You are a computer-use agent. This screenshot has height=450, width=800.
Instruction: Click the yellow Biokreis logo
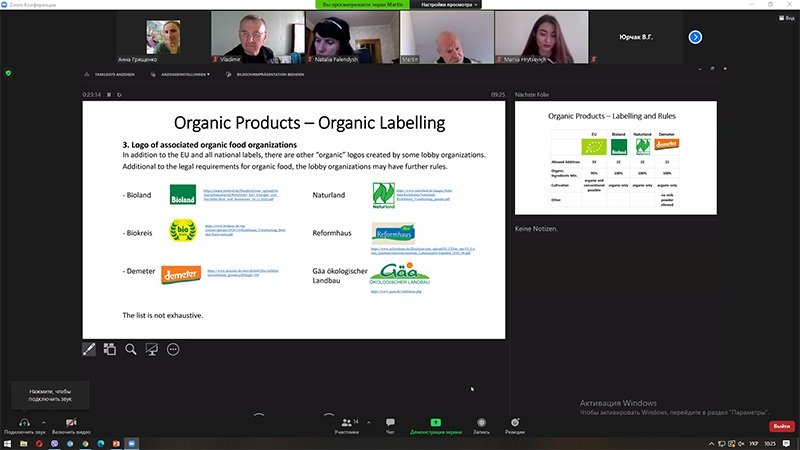(x=183, y=231)
